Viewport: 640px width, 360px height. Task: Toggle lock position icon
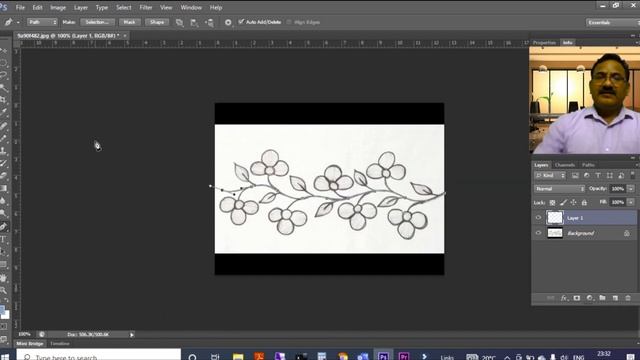(x=573, y=202)
